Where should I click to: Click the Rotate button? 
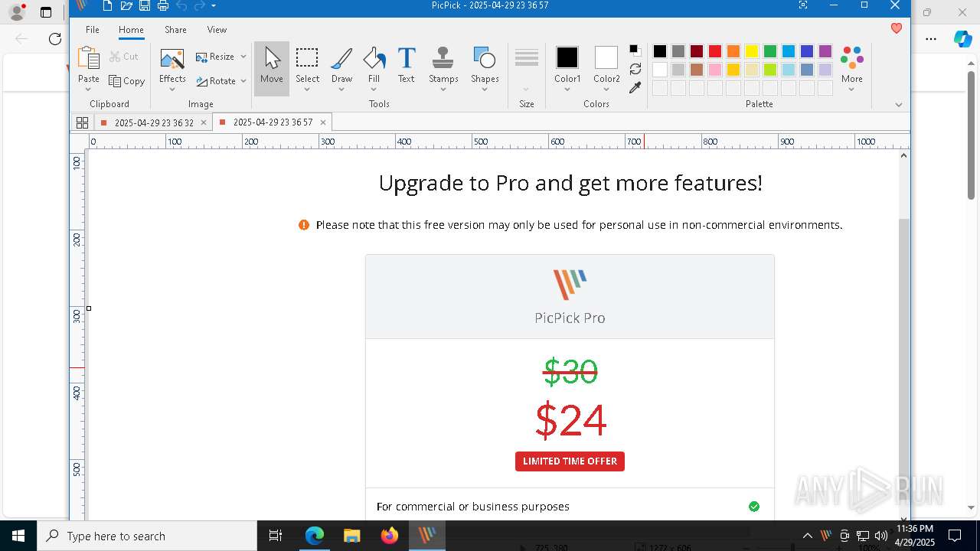coord(216,81)
